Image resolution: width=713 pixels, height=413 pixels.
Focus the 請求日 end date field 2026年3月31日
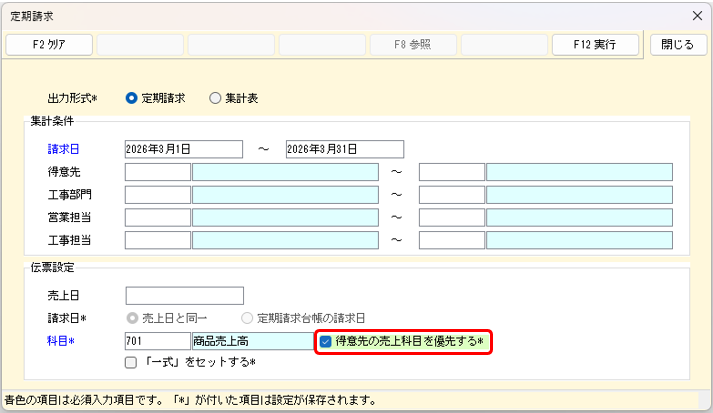345,149
